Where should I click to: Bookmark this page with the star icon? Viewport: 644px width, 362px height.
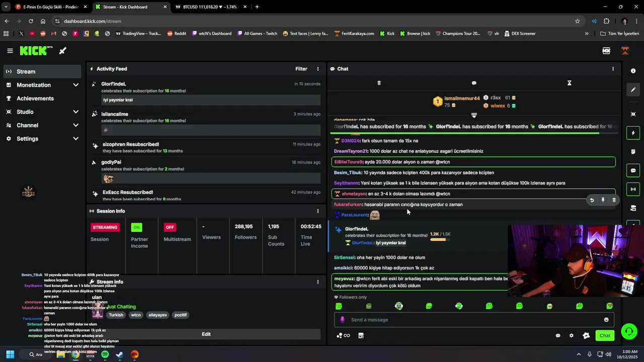coord(578,21)
